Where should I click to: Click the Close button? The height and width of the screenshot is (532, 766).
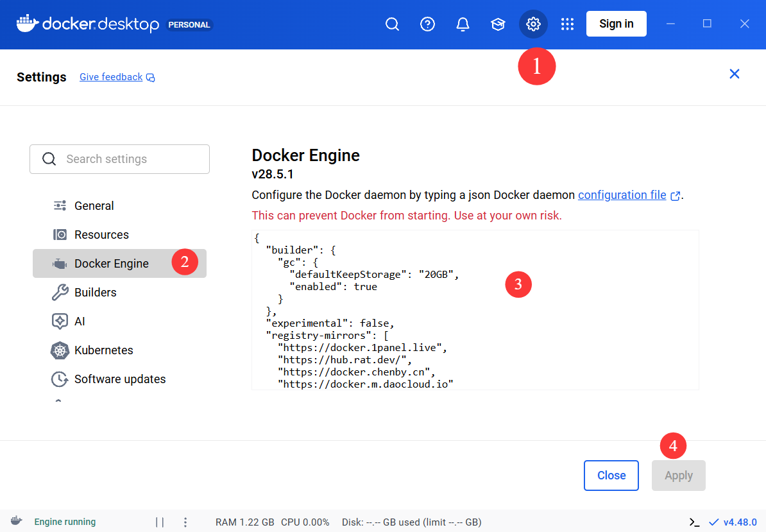pyautogui.click(x=611, y=476)
